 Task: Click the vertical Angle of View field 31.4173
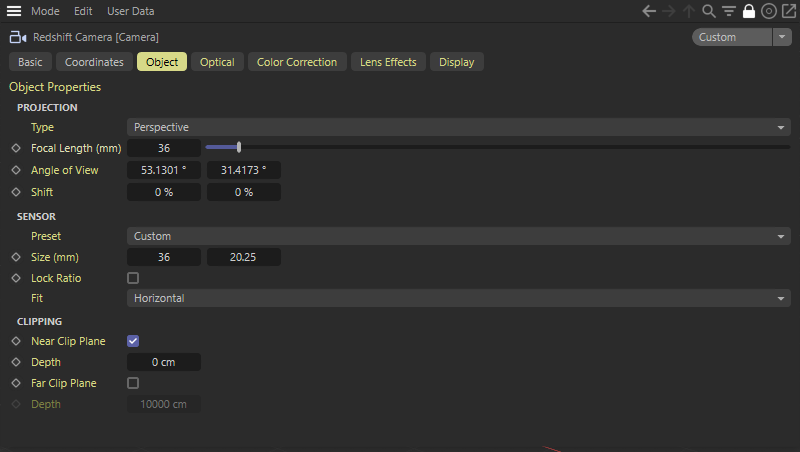pyautogui.click(x=243, y=170)
